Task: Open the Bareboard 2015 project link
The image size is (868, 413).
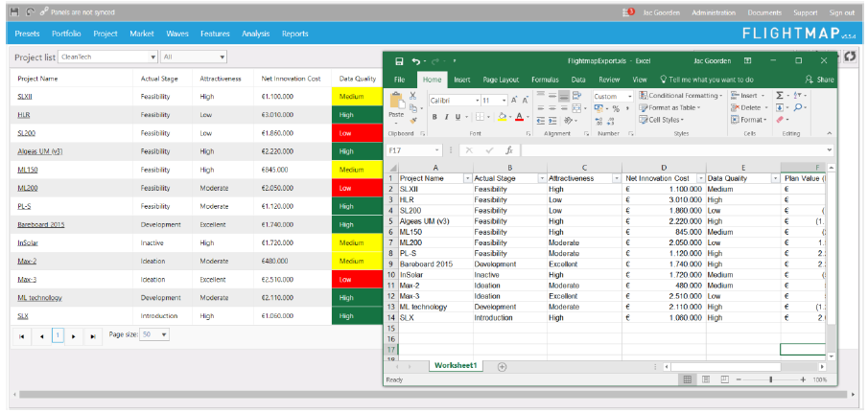Action: tap(41, 224)
